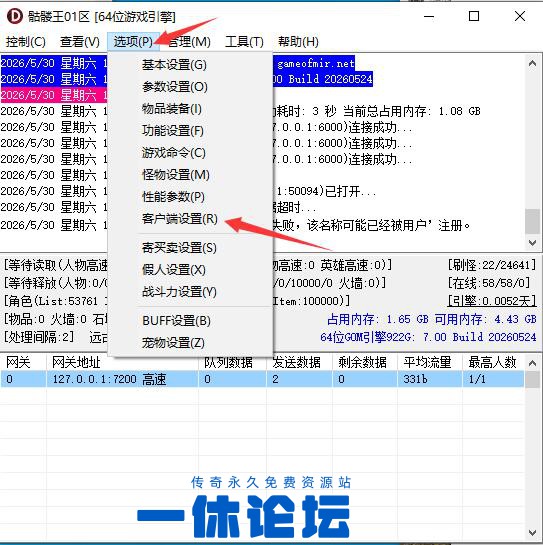Click the 发送数据 column header
Viewport: 543px width, 545px height.
[x=299, y=363]
